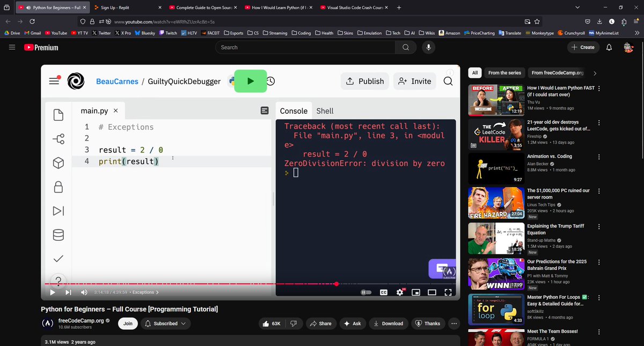The image size is (644, 346).
Task: Open browser downloads panel
Action: point(599,21)
